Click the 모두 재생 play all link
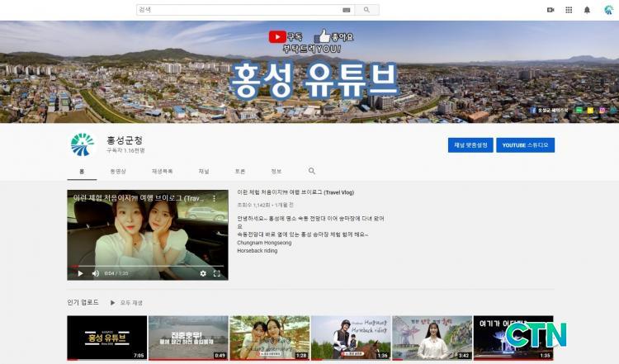 pos(126,302)
